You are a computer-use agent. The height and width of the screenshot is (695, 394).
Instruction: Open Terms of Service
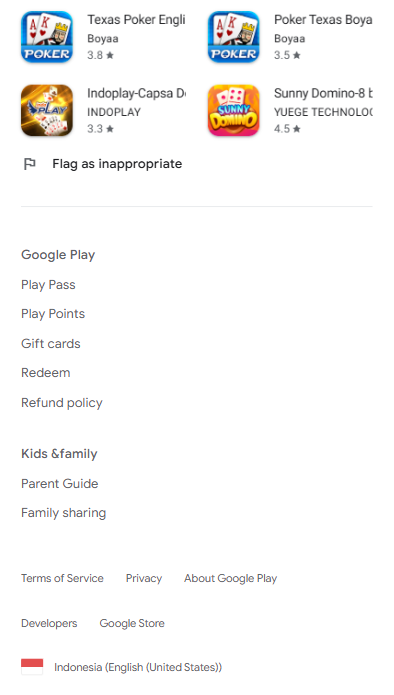[62, 578]
